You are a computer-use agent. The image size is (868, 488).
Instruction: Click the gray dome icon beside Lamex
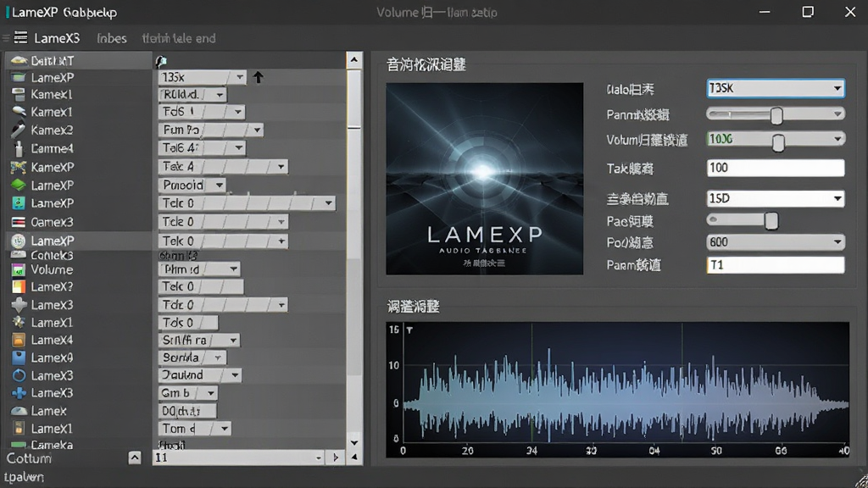(19, 411)
